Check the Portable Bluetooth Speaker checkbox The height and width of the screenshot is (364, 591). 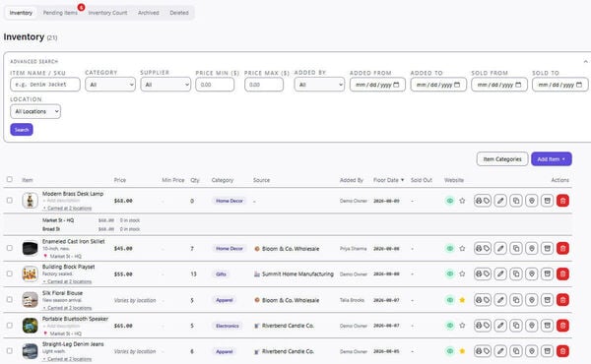point(10,326)
